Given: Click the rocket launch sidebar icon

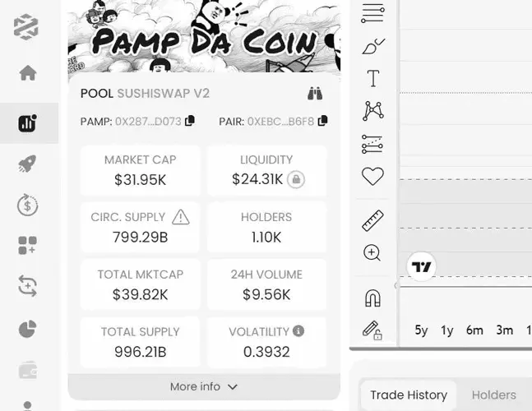Looking at the screenshot, I should [x=28, y=164].
